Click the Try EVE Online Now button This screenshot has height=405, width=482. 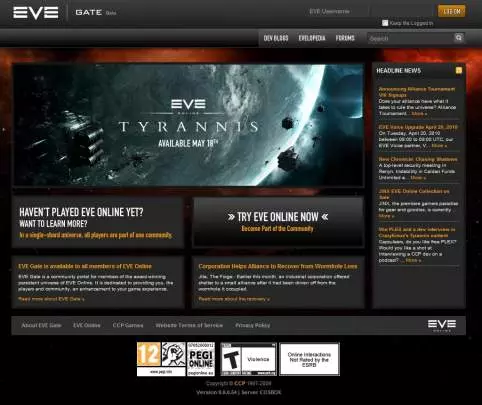click(x=278, y=222)
